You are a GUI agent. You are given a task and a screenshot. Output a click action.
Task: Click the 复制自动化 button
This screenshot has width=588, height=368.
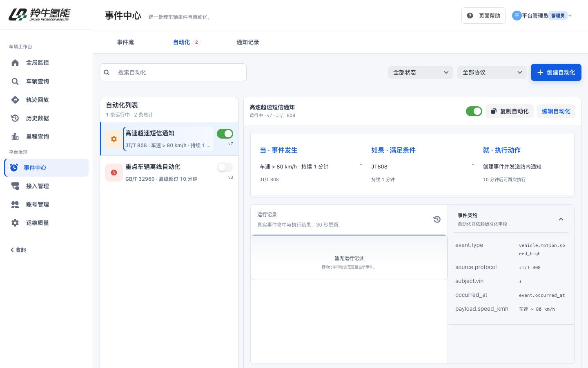point(510,111)
